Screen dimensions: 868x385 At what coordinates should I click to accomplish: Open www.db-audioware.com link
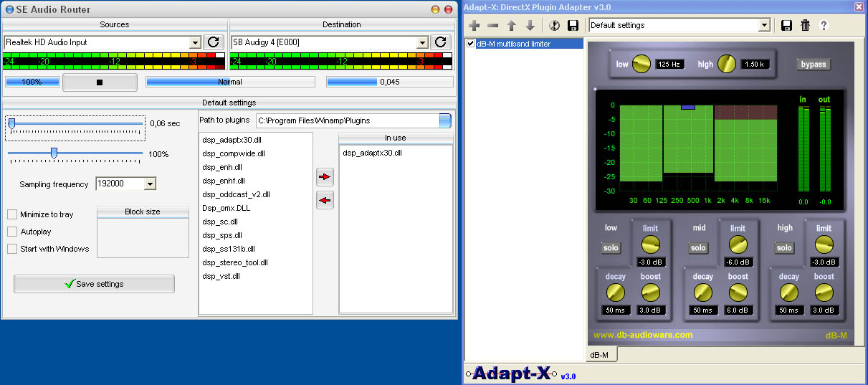pos(643,335)
